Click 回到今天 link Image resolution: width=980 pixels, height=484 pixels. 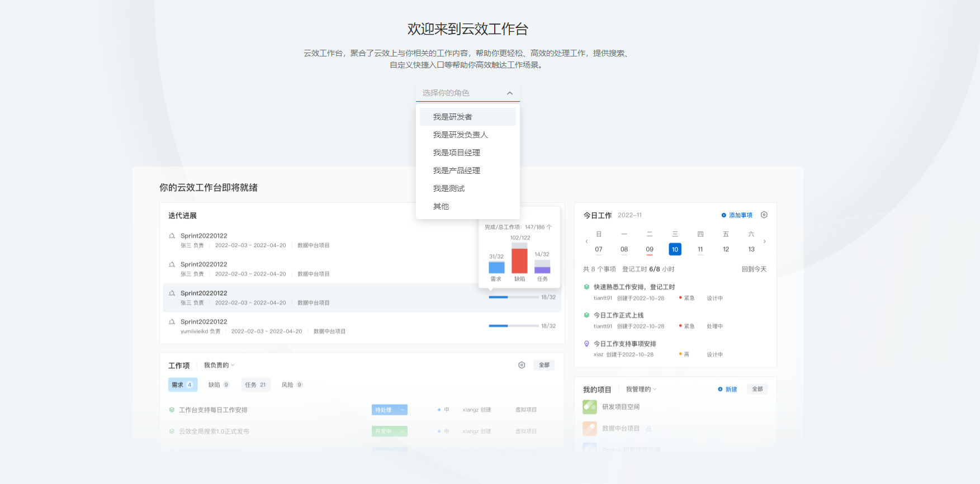(x=754, y=269)
